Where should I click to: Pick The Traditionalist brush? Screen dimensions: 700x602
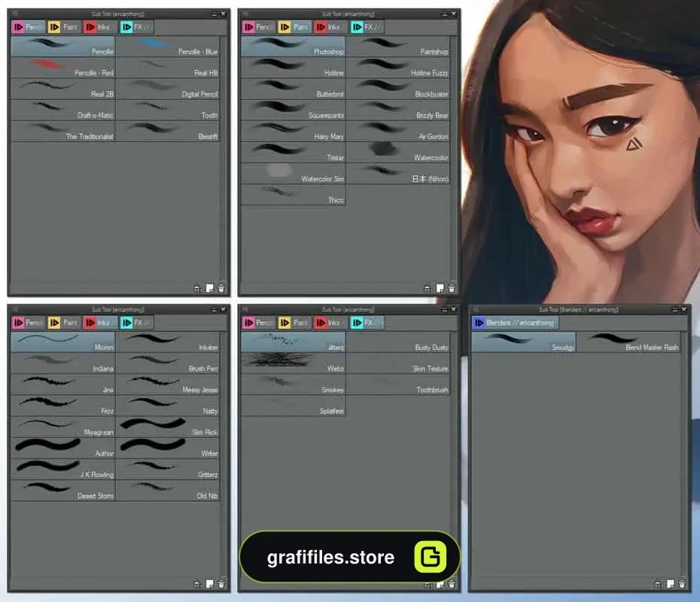point(63,131)
